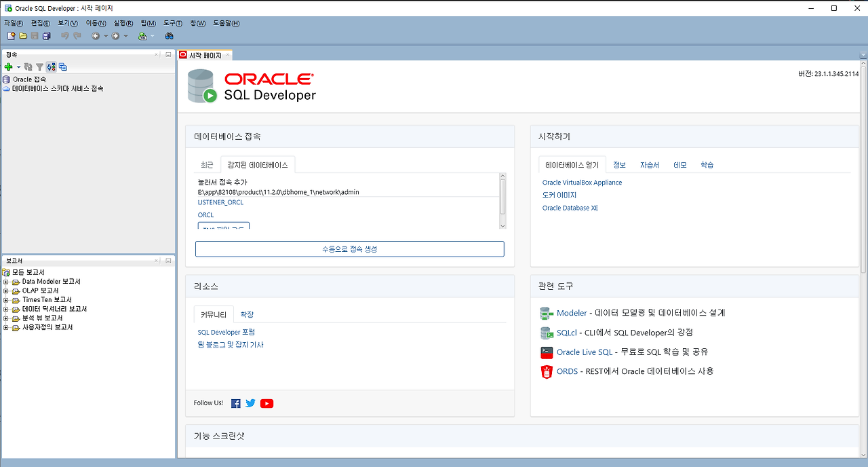Open the 도움말(H) menu
Screen dimensions: 868x467
pos(226,23)
